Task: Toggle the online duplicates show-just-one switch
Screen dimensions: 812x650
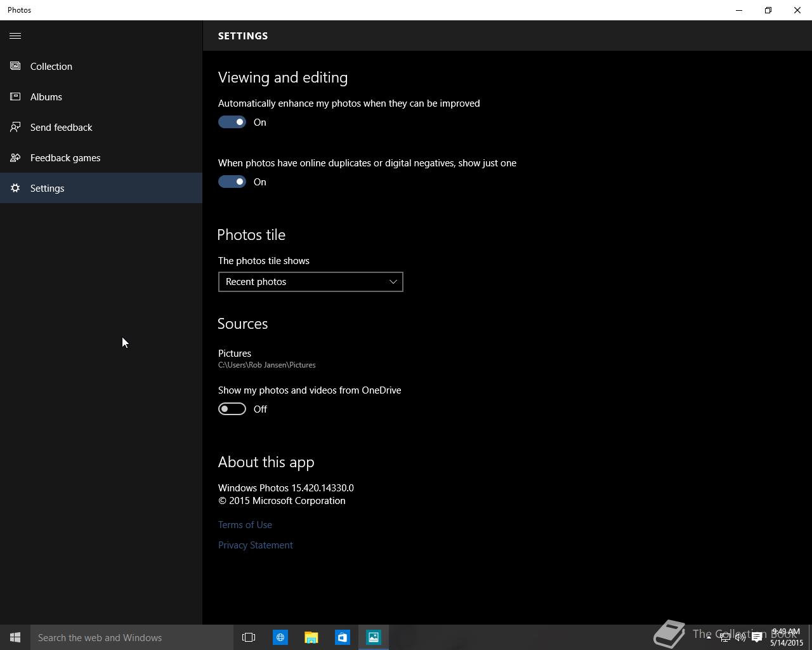Action: click(x=232, y=182)
